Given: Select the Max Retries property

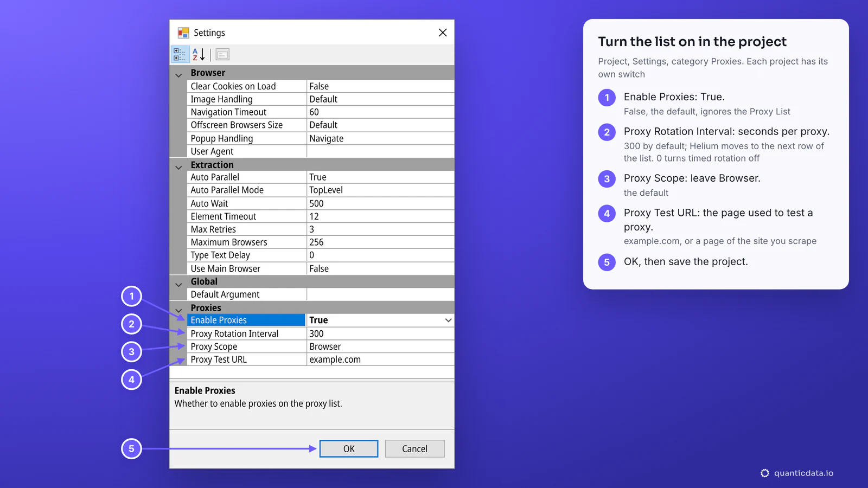Looking at the screenshot, I should 247,229.
